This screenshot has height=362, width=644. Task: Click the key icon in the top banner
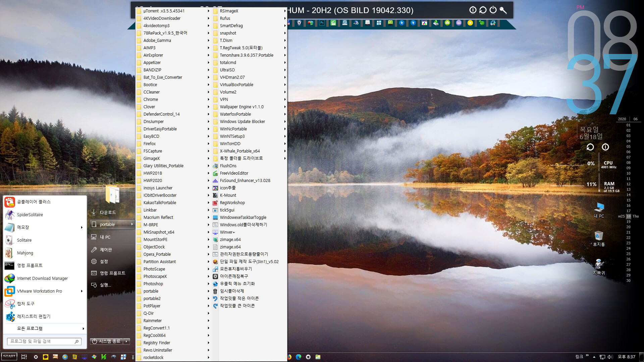tap(503, 10)
